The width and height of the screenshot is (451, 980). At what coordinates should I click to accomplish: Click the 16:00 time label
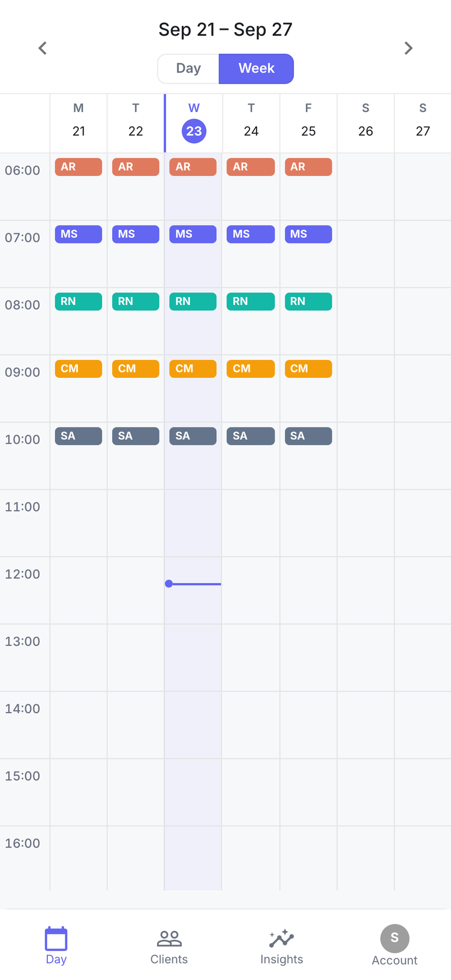23,843
